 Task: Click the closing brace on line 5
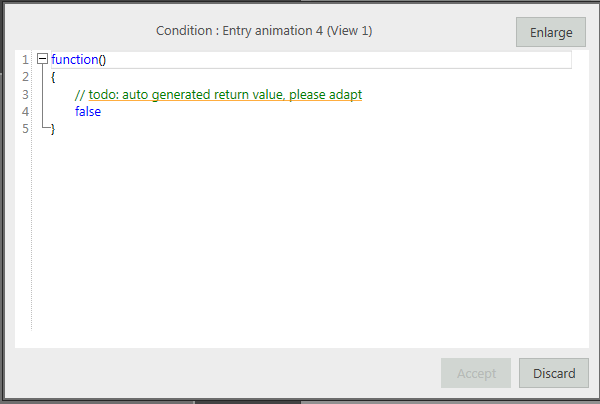[x=53, y=129]
